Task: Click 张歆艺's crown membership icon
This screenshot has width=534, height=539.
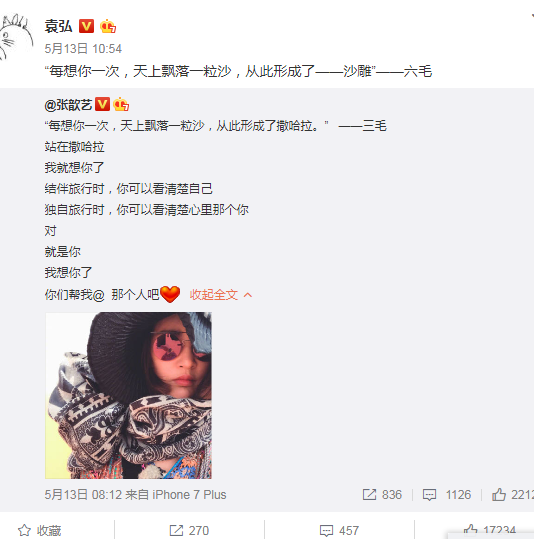Action: pos(121,104)
